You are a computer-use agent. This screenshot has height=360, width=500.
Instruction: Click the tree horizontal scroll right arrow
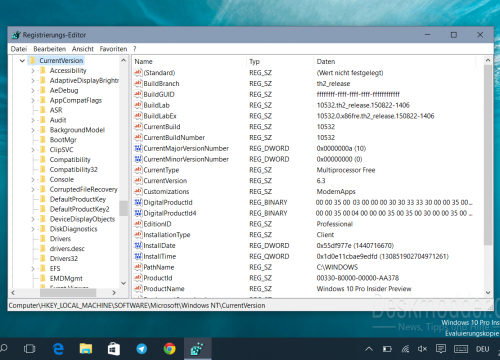coord(114,293)
